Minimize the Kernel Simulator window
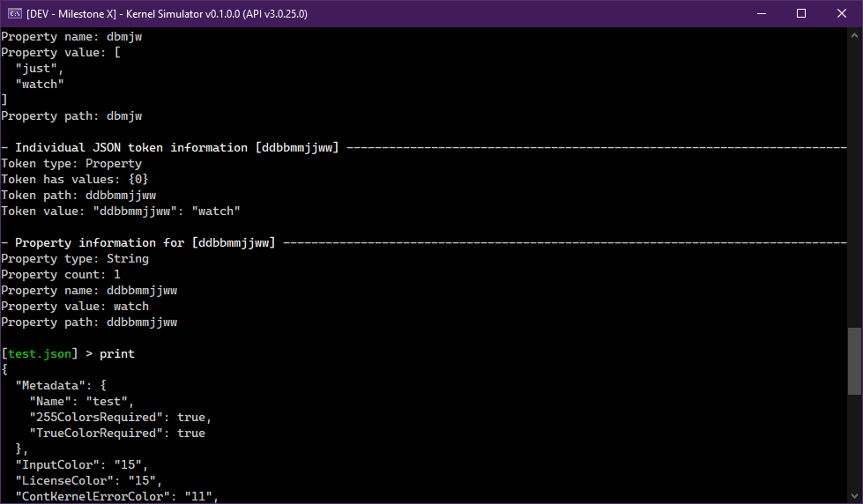The width and height of the screenshot is (863, 504). click(x=760, y=13)
